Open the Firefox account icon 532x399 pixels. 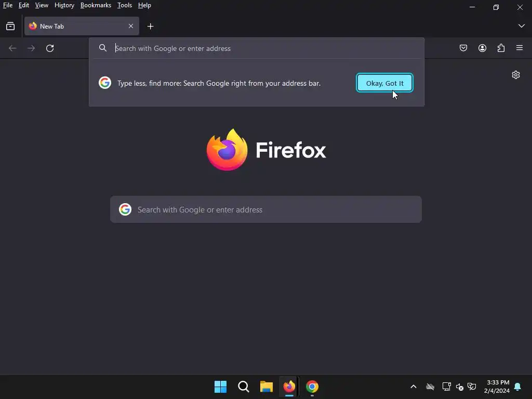(x=482, y=48)
